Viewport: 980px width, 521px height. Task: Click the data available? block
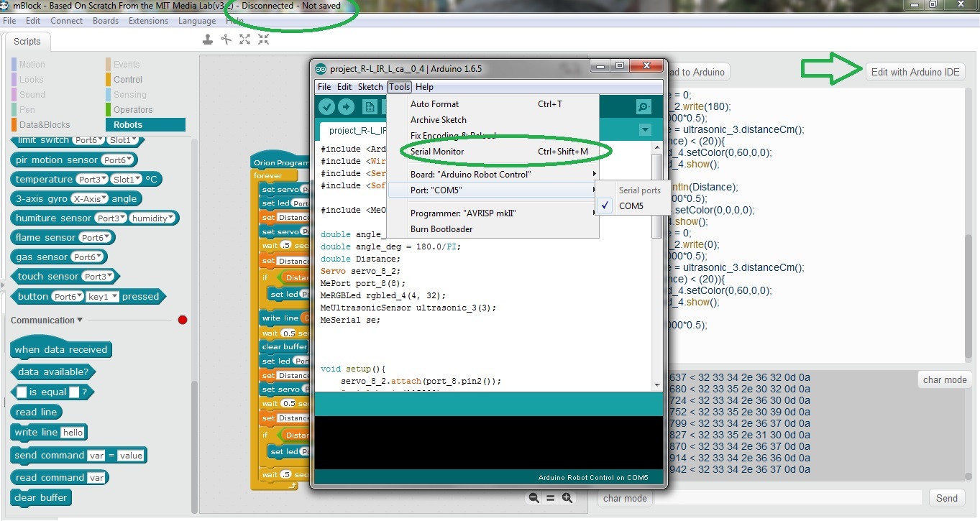[54, 372]
